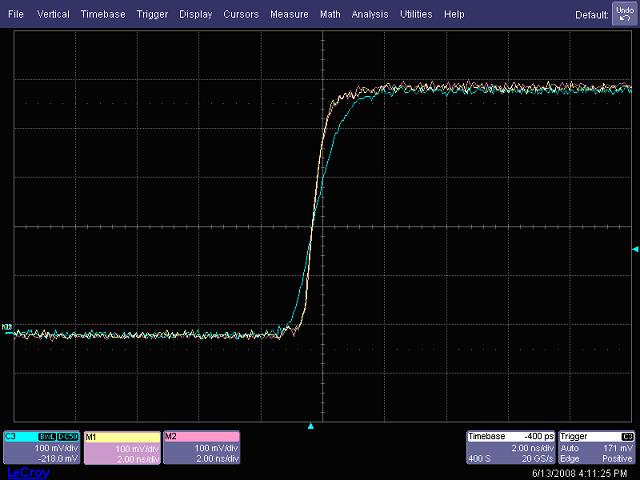
Task: Open the Display menu
Action: click(196, 15)
